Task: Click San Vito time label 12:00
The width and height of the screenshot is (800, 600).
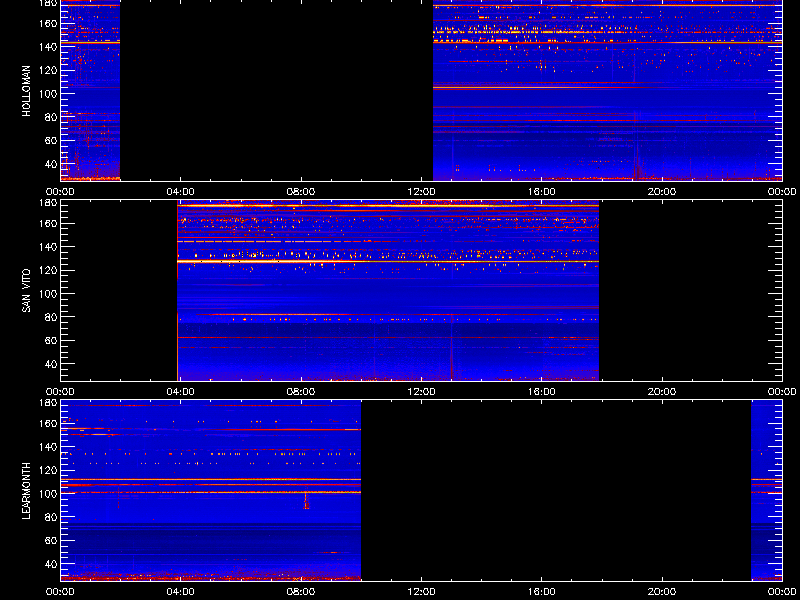Action: (421, 392)
